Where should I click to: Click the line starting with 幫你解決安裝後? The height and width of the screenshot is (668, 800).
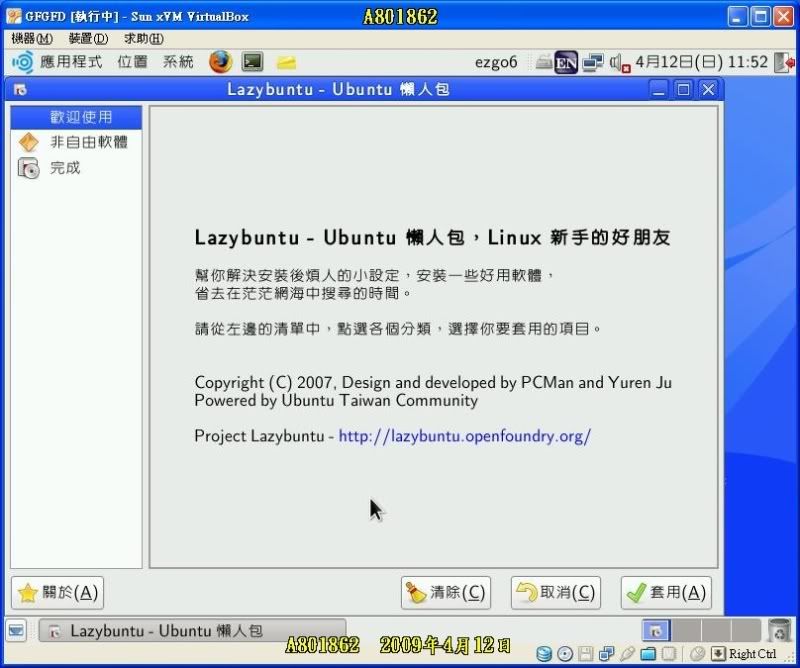click(x=375, y=275)
